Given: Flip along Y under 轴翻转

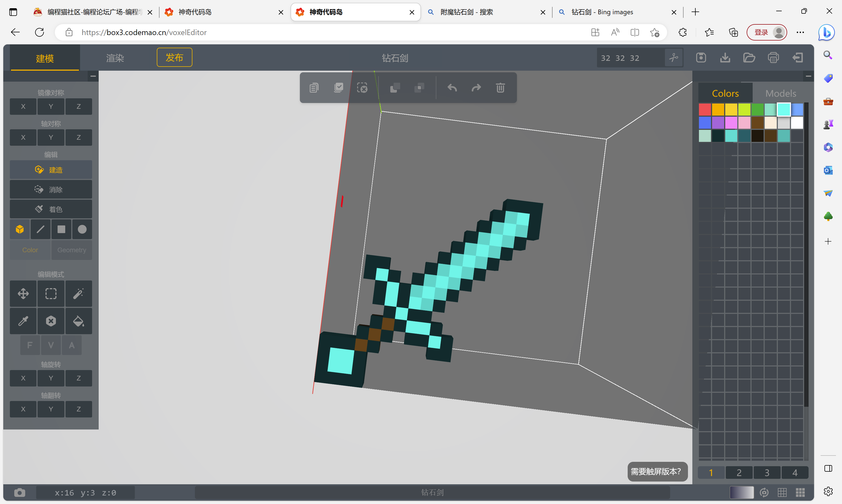Looking at the screenshot, I should click(51, 409).
